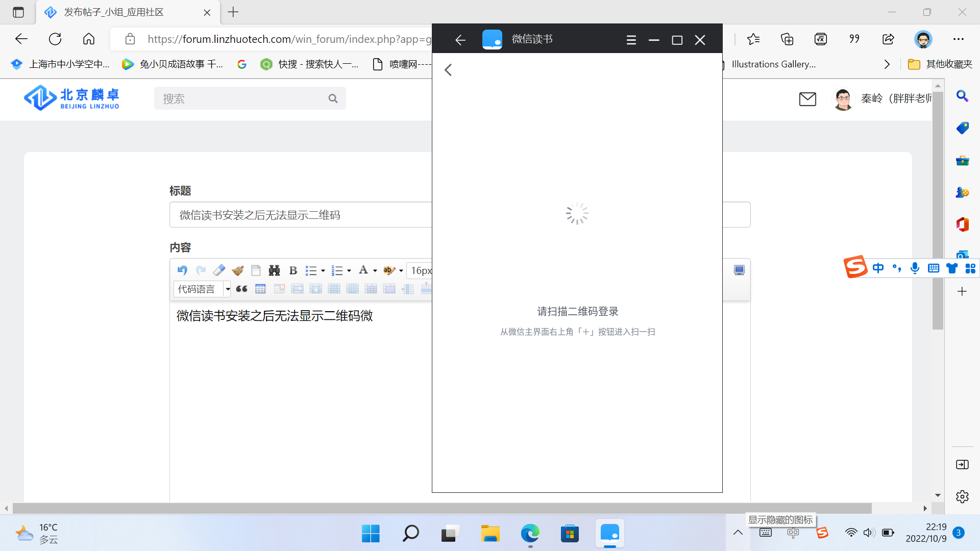Image resolution: width=980 pixels, height=551 pixels.
Task: Open the Edge settings and more menu
Action: tap(959, 39)
